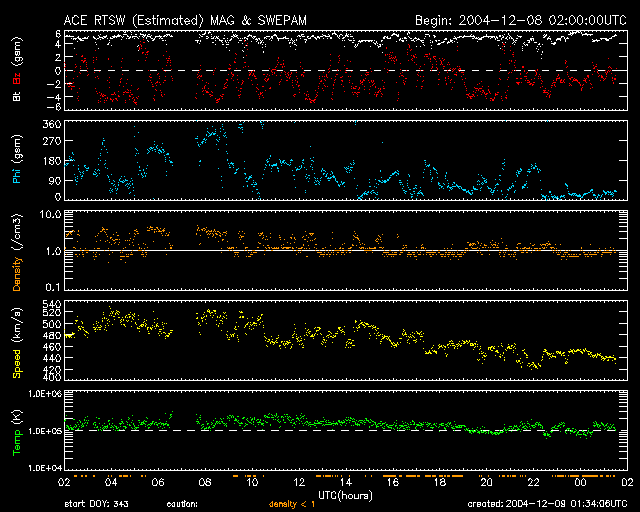Click the start DOY: 343 text
The image size is (640, 512).
pyautogui.click(x=98, y=505)
